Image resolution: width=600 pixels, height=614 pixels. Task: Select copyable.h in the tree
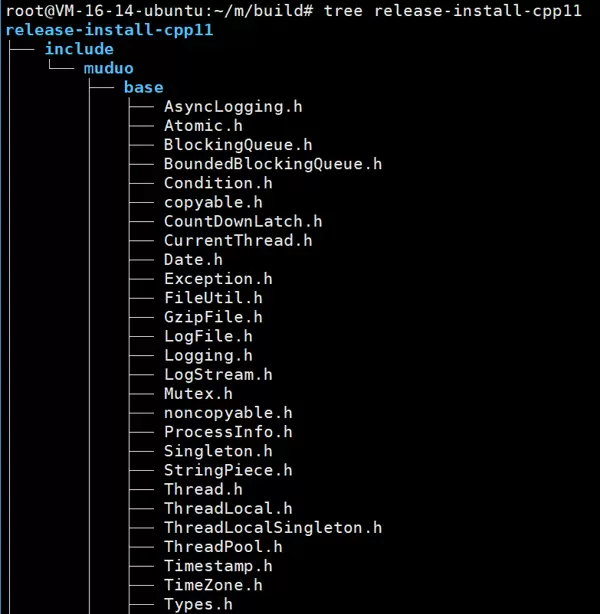point(213,202)
